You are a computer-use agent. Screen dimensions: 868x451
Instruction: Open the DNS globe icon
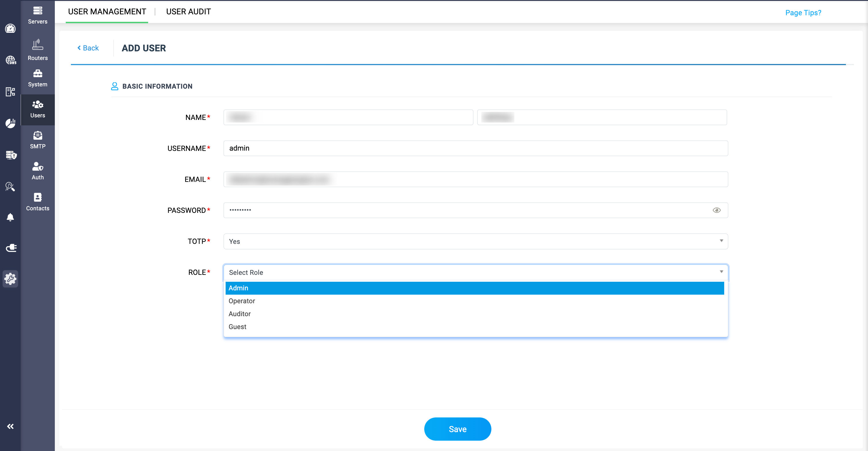click(10, 60)
